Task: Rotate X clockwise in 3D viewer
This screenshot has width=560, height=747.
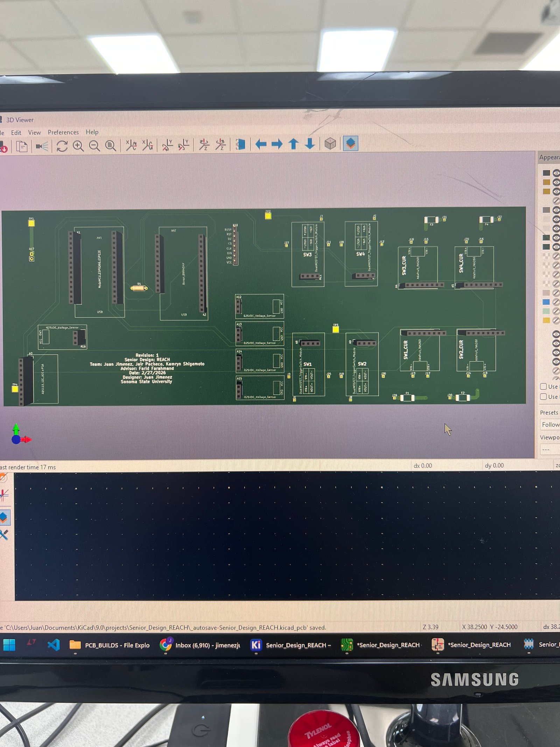Action: (131, 145)
